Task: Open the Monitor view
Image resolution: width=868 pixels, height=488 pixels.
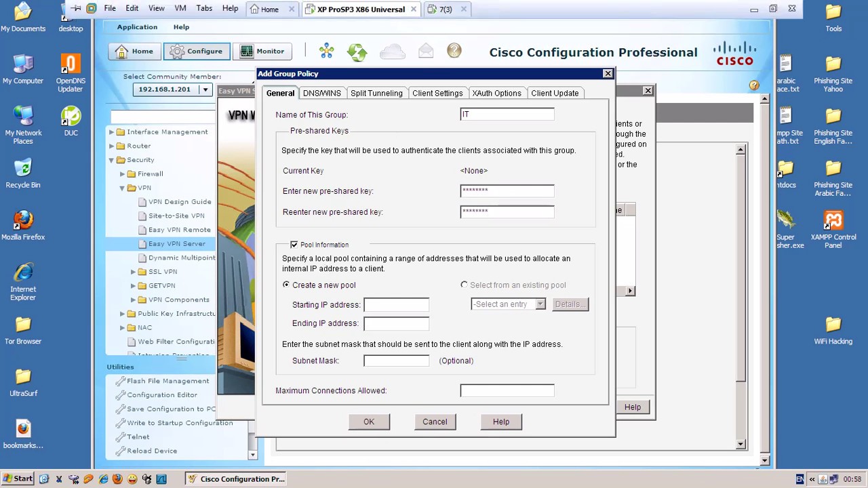Action: [262, 51]
